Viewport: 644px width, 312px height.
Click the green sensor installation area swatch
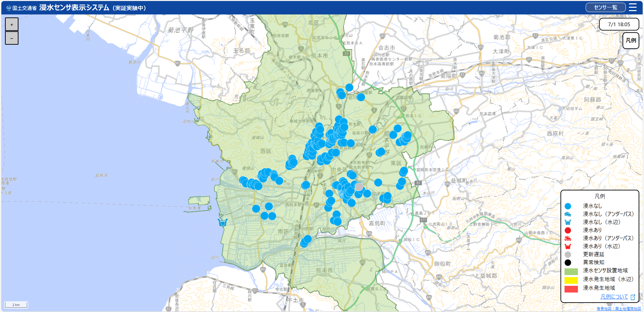571,271
